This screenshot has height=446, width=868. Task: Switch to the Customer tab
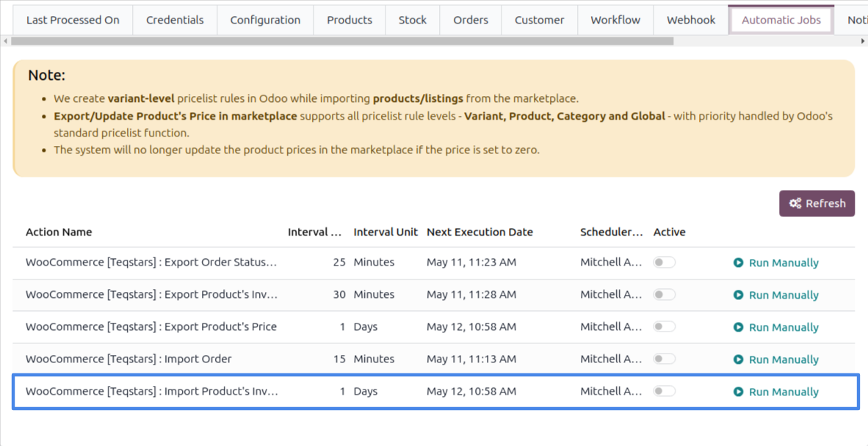tap(539, 20)
